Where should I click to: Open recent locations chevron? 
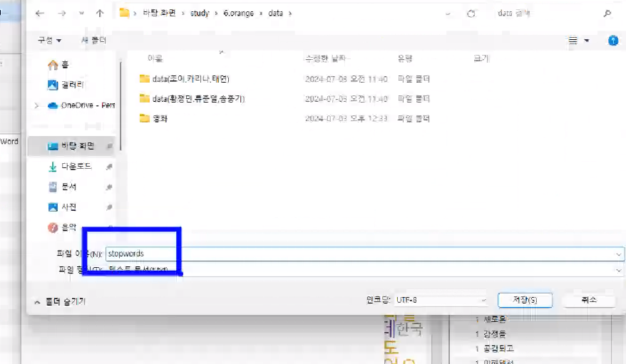(x=81, y=14)
